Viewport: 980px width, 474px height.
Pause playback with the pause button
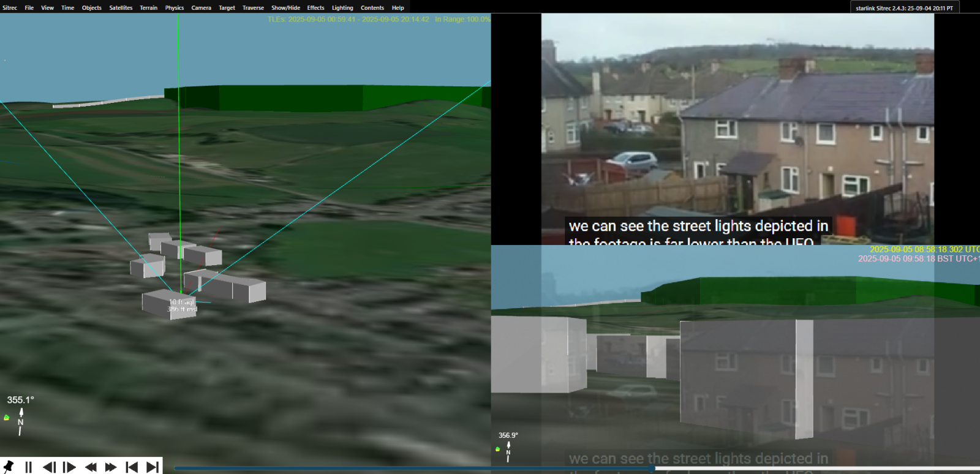click(28, 467)
